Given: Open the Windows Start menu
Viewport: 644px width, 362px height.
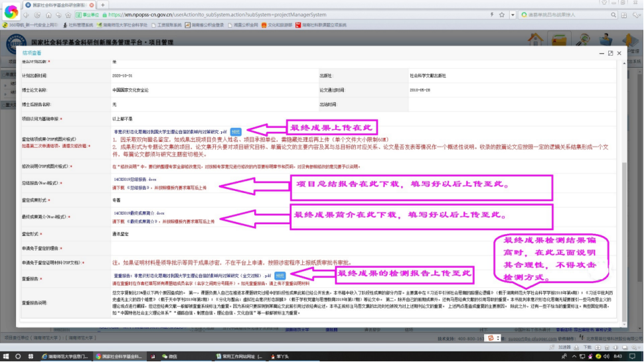Looking at the screenshot, I should point(6,357).
